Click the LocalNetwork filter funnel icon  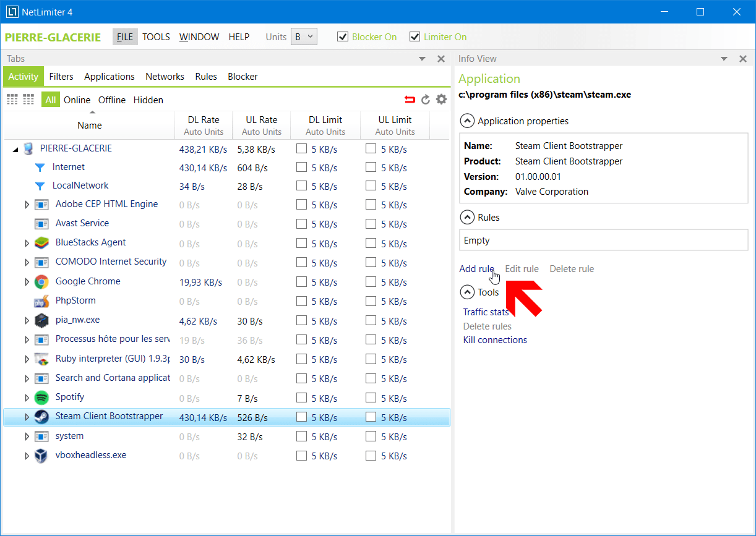tap(40, 186)
